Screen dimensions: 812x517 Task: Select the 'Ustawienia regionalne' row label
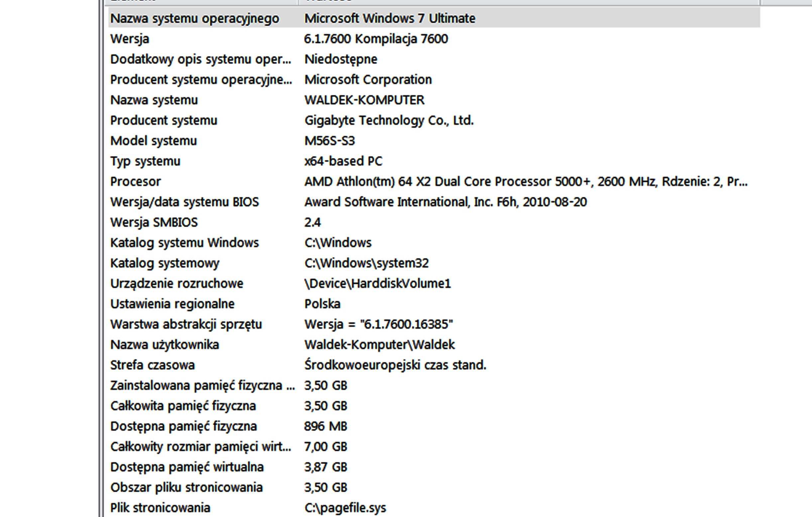click(x=172, y=304)
